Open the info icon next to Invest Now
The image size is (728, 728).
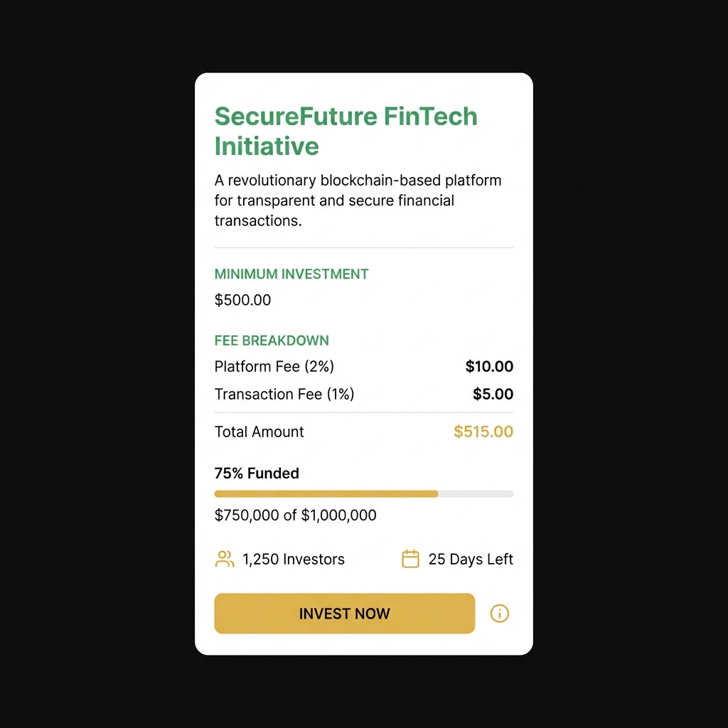point(500,613)
